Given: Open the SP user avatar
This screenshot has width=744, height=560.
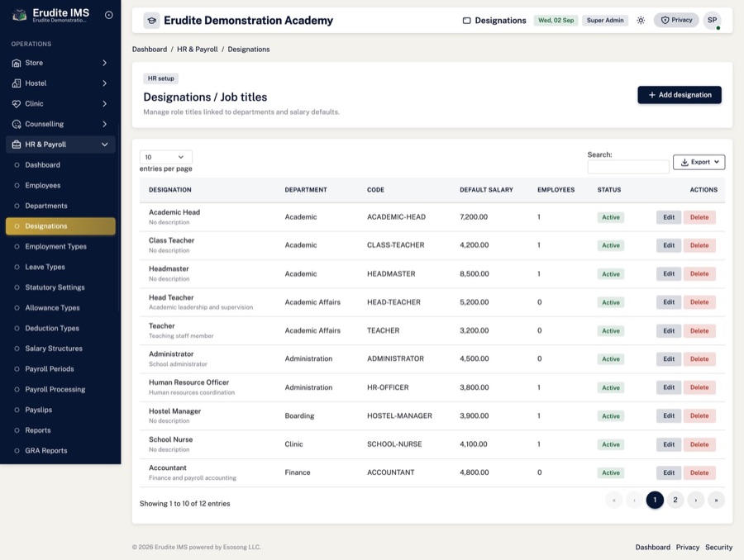Looking at the screenshot, I should point(713,21).
